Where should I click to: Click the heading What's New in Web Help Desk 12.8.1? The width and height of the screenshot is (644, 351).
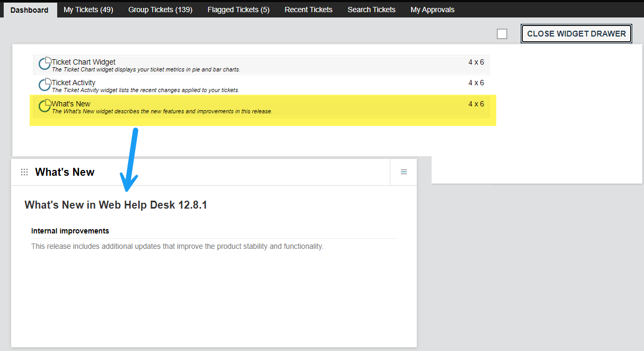point(115,205)
